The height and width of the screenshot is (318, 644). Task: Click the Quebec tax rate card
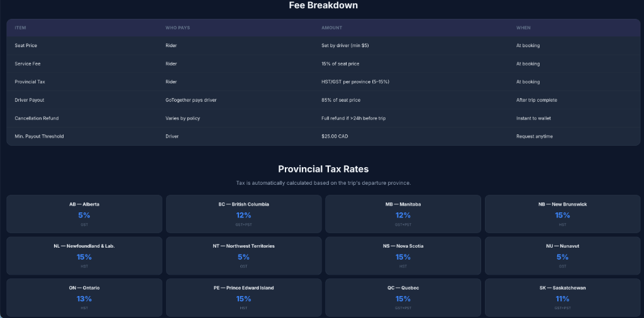click(x=403, y=297)
